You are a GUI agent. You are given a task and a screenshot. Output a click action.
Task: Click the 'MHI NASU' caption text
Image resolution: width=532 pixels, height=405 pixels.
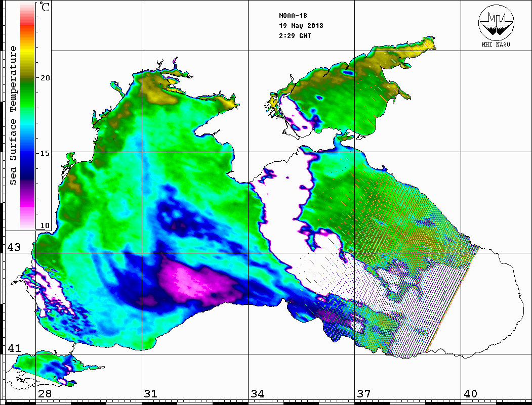pos(496,44)
